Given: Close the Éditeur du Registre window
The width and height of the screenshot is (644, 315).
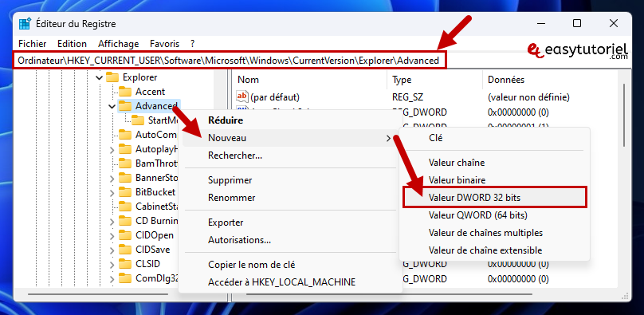Looking at the screenshot, I should 614,23.
